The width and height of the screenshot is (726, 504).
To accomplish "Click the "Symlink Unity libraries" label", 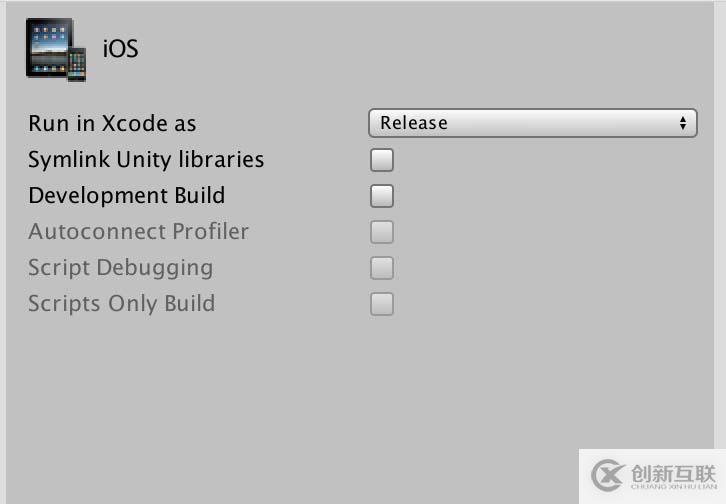I will [x=146, y=160].
